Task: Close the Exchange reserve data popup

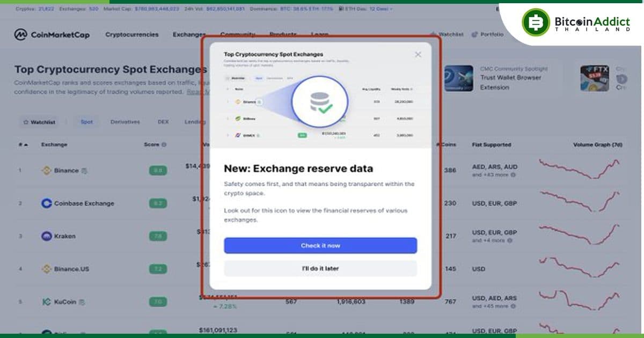Action: point(418,54)
